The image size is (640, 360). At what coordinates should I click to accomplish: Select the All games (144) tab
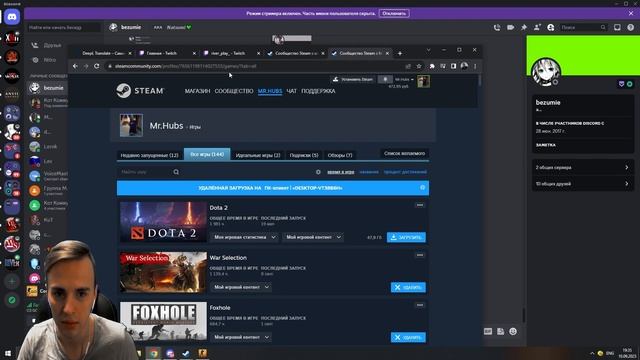207,154
